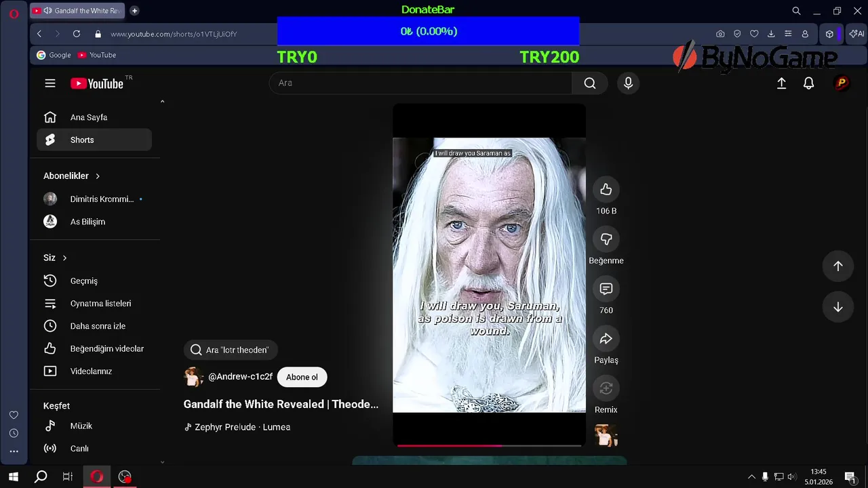Open the comments (760)
868x488 pixels.
click(x=606, y=289)
